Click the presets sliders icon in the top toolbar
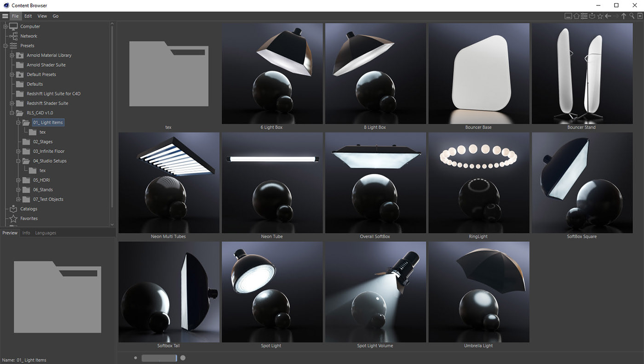 click(x=584, y=16)
